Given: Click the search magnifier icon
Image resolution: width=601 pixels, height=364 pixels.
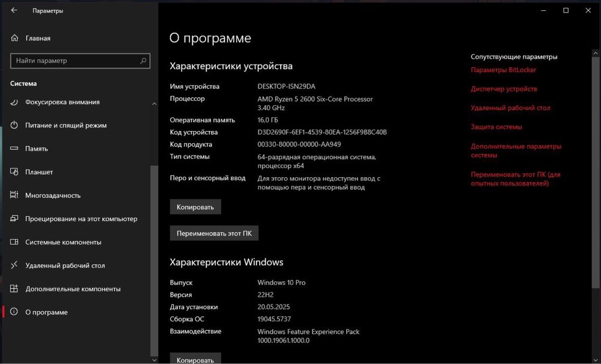Looking at the screenshot, I should pos(143,61).
